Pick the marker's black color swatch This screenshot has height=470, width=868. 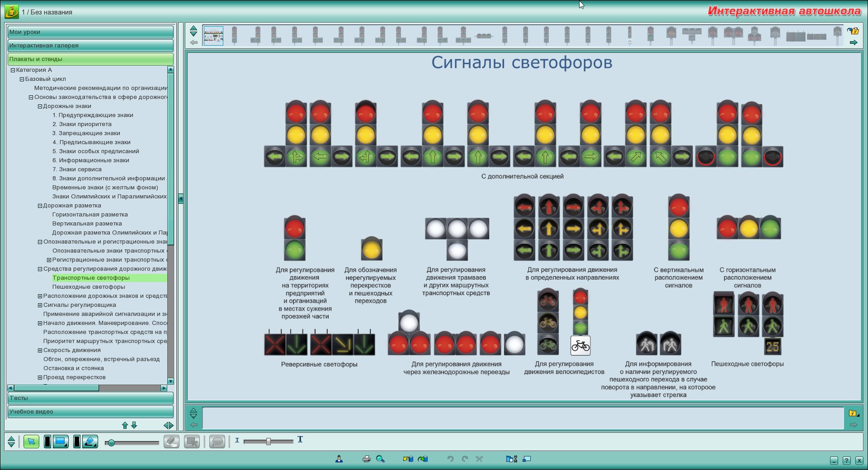pyautogui.click(x=77, y=442)
